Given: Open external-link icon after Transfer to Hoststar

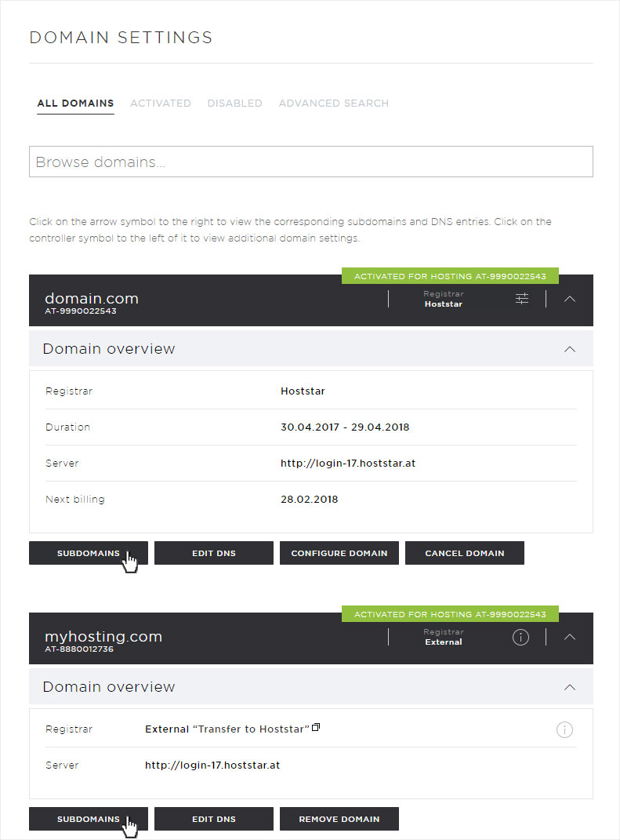Looking at the screenshot, I should 316,727.
